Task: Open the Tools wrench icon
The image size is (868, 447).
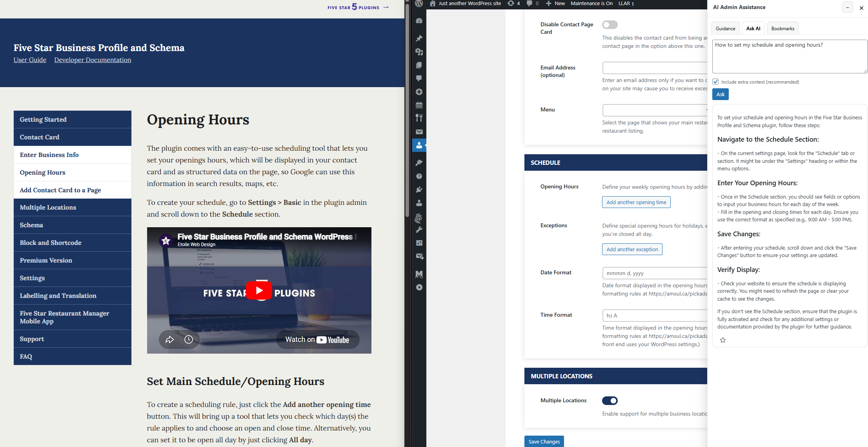Action: pos(419,230)
